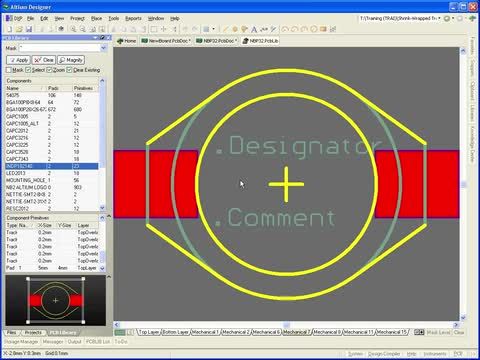Click the current layer color indicator
The image size is (480, 360).
tap(120, 332)
